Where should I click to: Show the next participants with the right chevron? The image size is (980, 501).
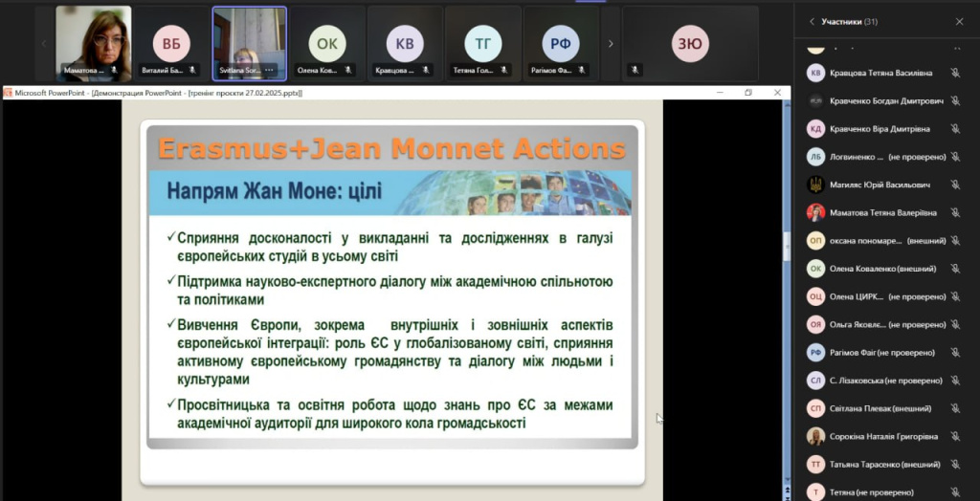coord(611,44)
